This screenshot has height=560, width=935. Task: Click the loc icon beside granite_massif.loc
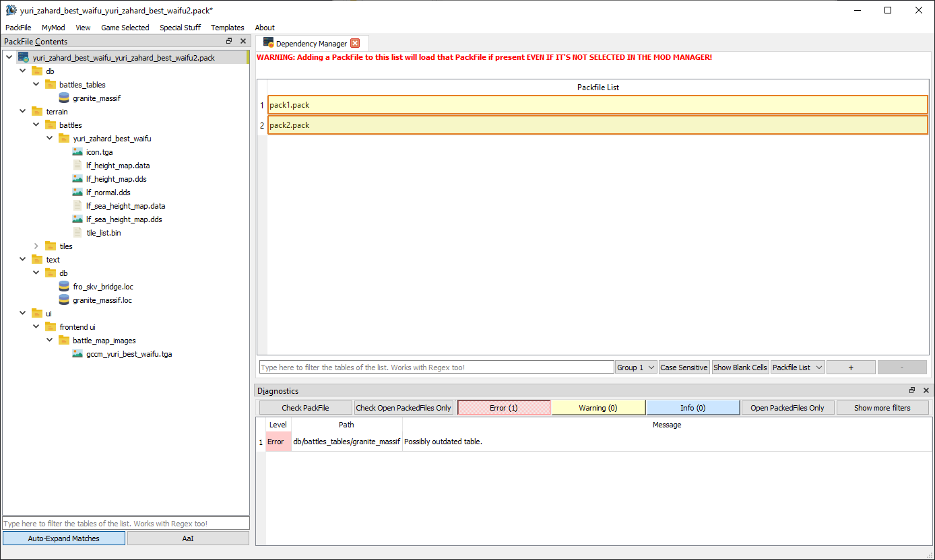coord(64,300)
